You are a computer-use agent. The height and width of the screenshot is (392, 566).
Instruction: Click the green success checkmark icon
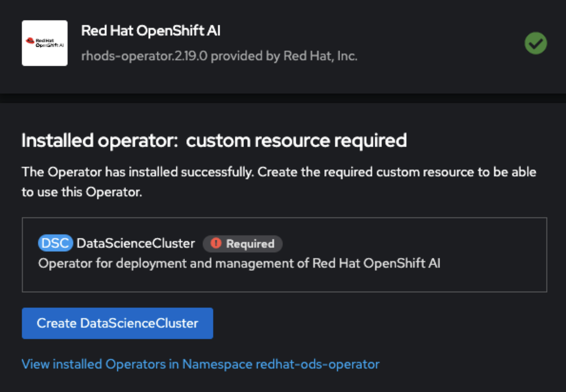[535, 43]
